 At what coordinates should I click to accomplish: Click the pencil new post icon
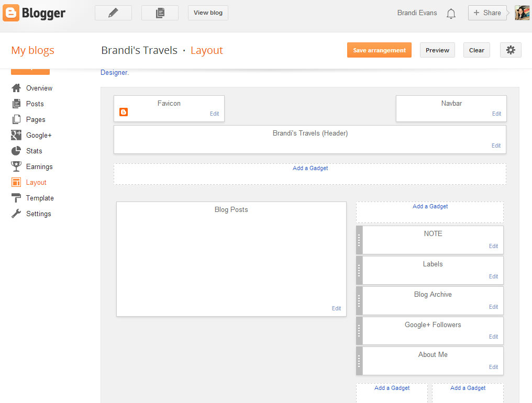[113, 13]
